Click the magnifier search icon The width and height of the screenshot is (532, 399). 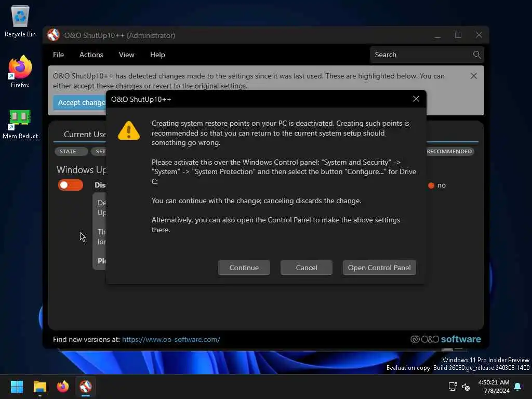click(477, 55)
